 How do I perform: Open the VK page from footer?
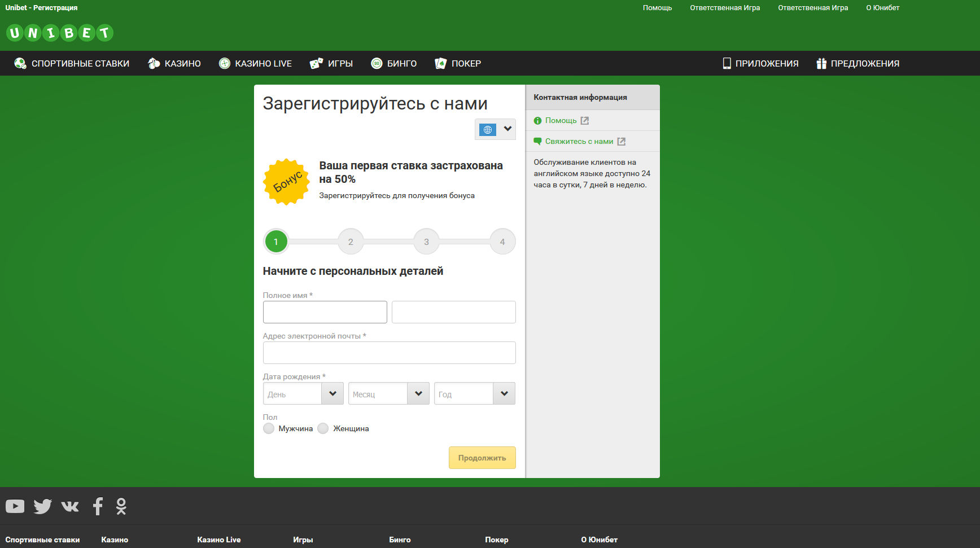(x=70, y=506)
